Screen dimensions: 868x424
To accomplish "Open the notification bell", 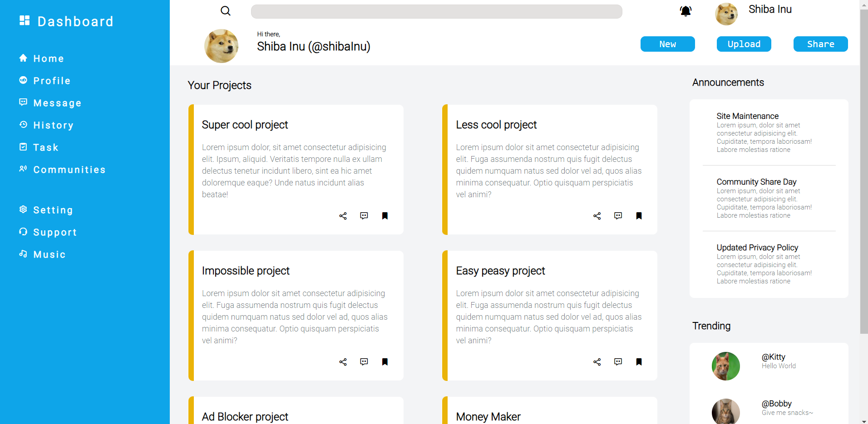I will coord(686,11).
